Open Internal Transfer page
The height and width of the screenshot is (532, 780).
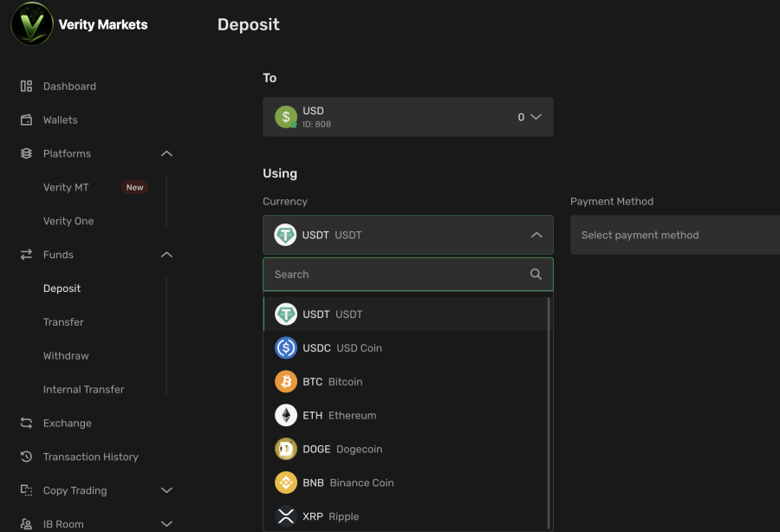[83, 389]
